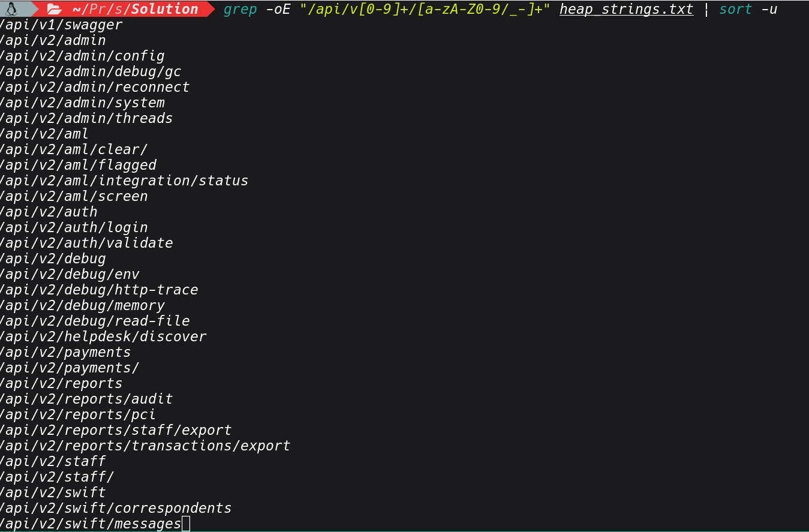Screen dimensions: 809x532
Task: Click the /api/v1/swagger output line
Action: pos(61,25)
